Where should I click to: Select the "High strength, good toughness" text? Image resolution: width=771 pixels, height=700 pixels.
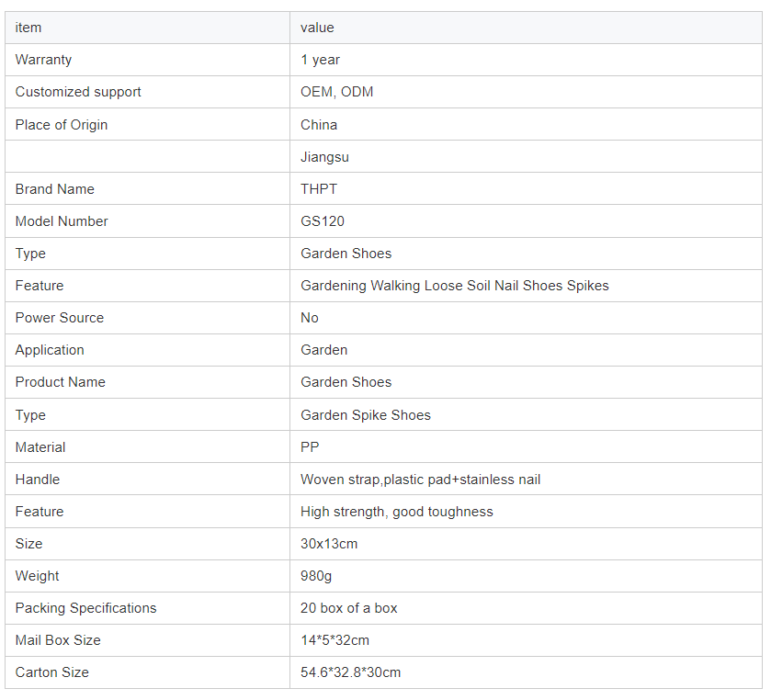point(396,512)
